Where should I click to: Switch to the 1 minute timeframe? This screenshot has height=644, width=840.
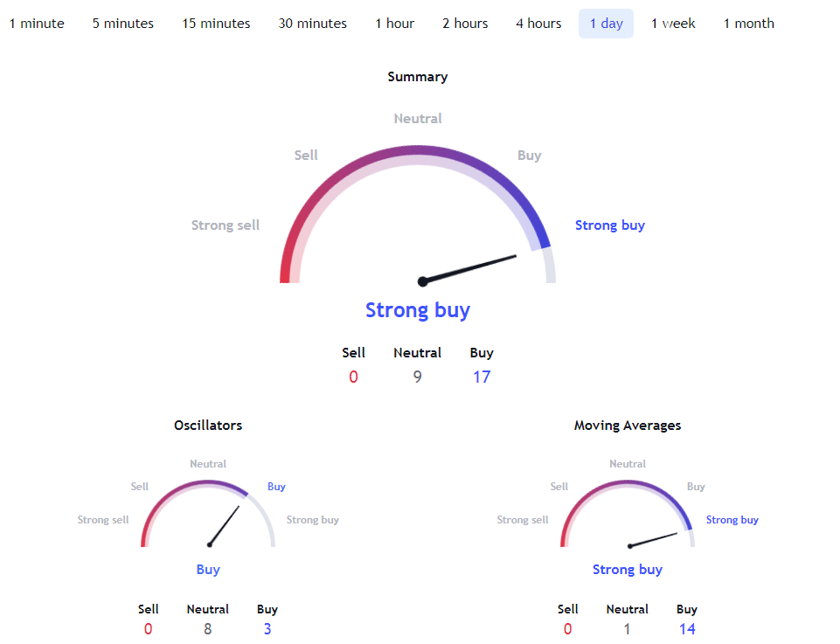(37, 24)
